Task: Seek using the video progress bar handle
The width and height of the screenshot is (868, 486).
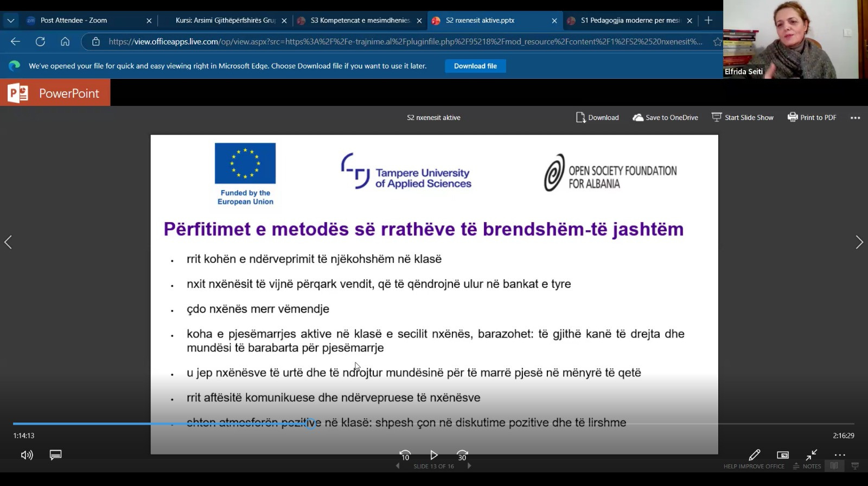Action: click(311, 424)
